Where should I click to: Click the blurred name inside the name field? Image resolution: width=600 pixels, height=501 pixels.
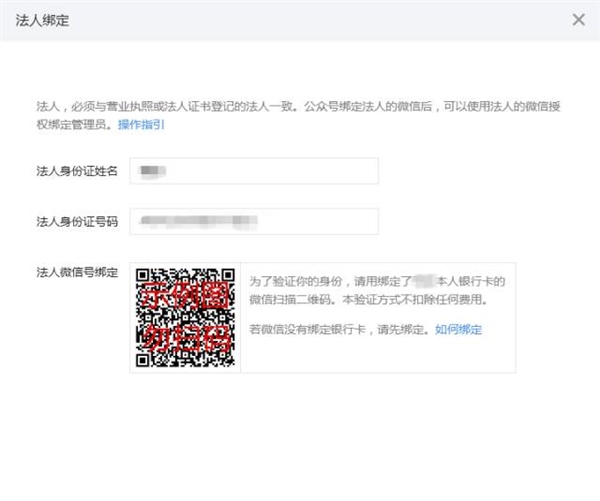[152, 171]
